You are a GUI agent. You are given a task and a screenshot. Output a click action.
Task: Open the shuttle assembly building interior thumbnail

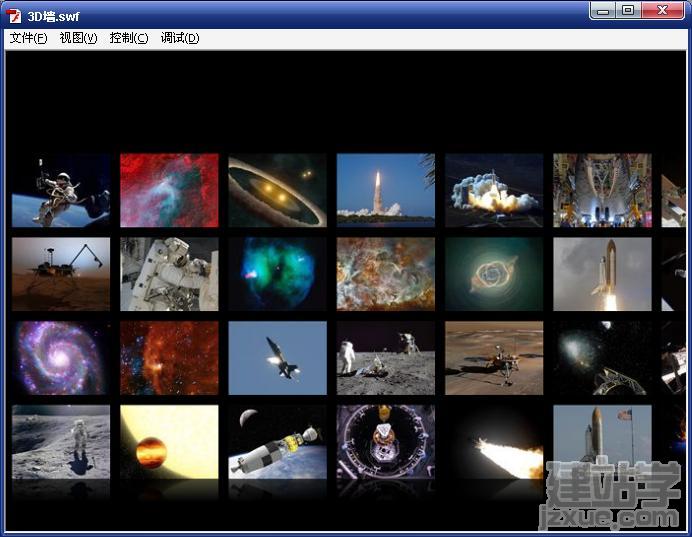click(602, 190)
